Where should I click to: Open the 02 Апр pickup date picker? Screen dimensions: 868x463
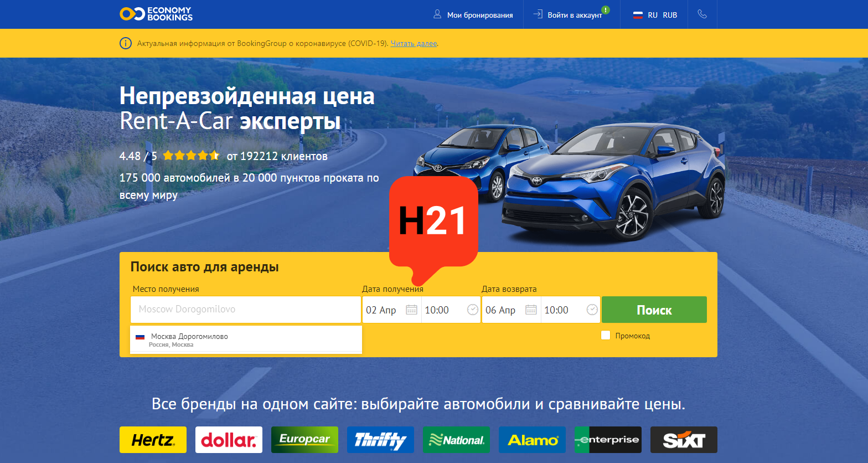[x=392, y=310]
